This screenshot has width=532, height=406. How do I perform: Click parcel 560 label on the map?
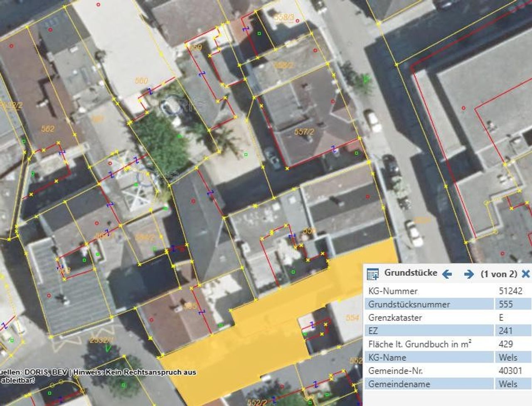[x=141, y=81]
